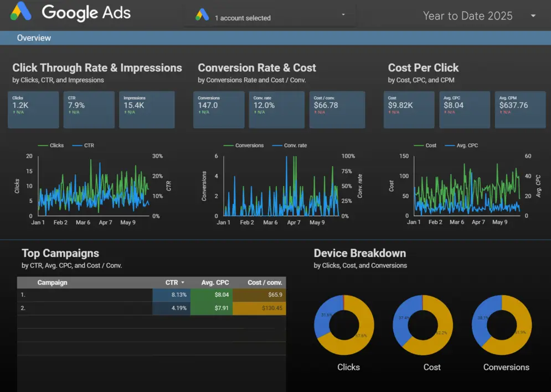Open the account selection dropdown arrow

pyautogui.click(x=343, y=14)
